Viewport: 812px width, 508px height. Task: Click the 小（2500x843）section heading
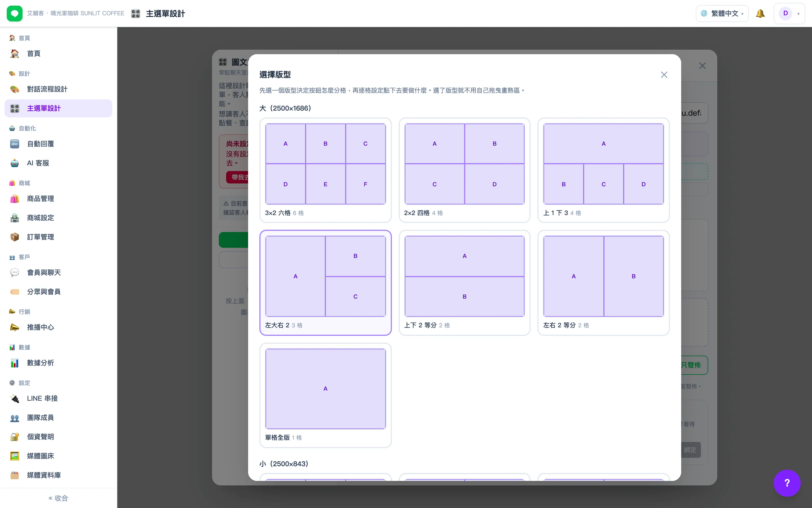[284, 464]
